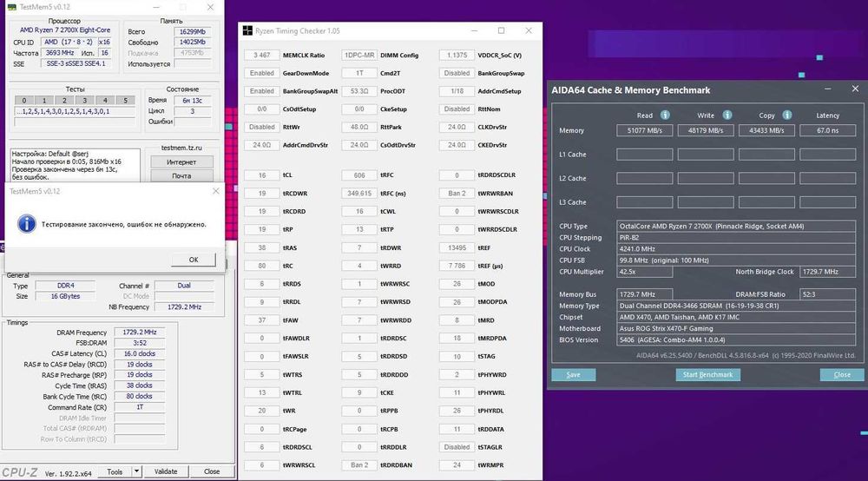This screenshot has width=868, height=481.
Task: Click the tRDRDBAN Ban 2 value
Action: pos(359,465)
